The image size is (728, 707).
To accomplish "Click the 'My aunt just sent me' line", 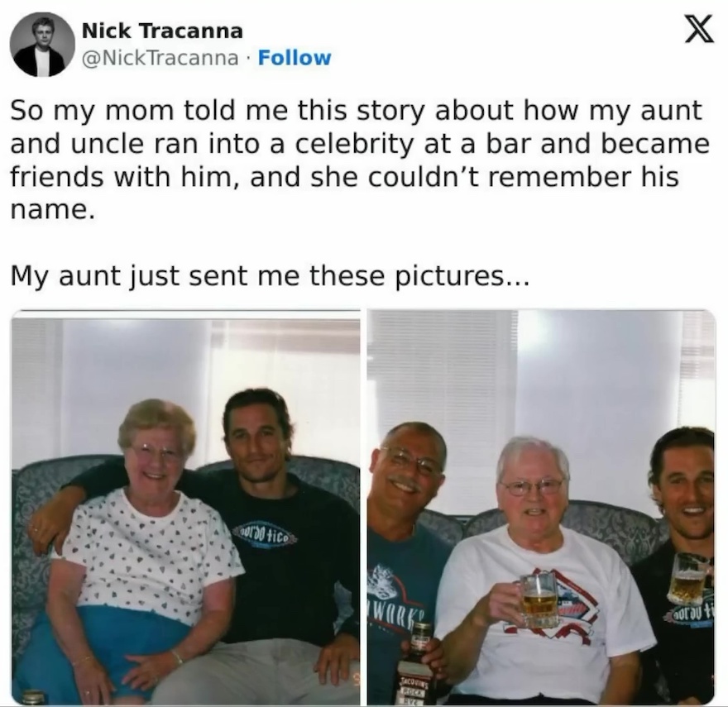I will click(x=270, y=275).
